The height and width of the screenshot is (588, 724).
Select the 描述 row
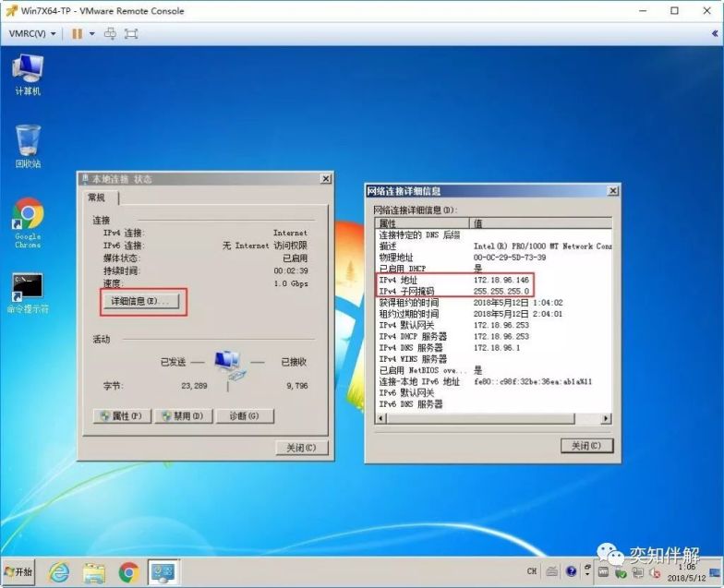(494, 246)
